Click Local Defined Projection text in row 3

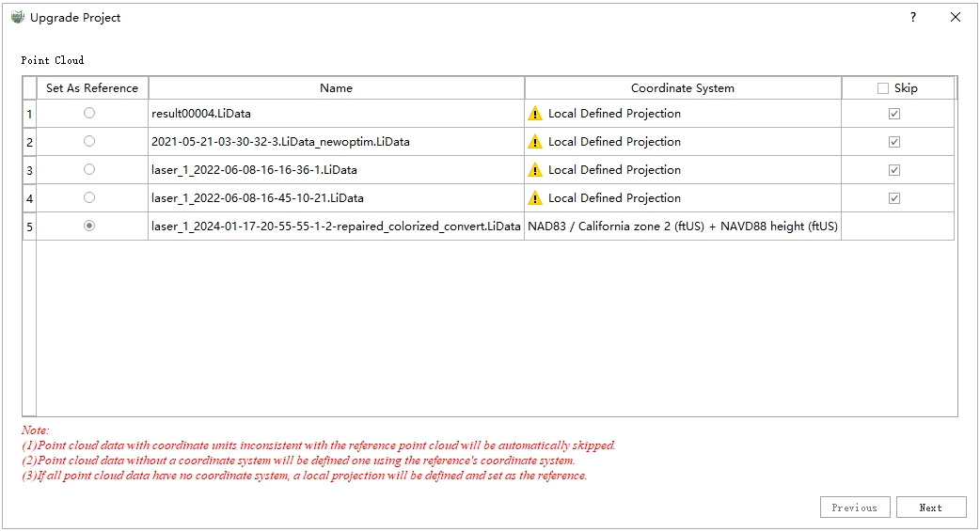coord(614,170)
